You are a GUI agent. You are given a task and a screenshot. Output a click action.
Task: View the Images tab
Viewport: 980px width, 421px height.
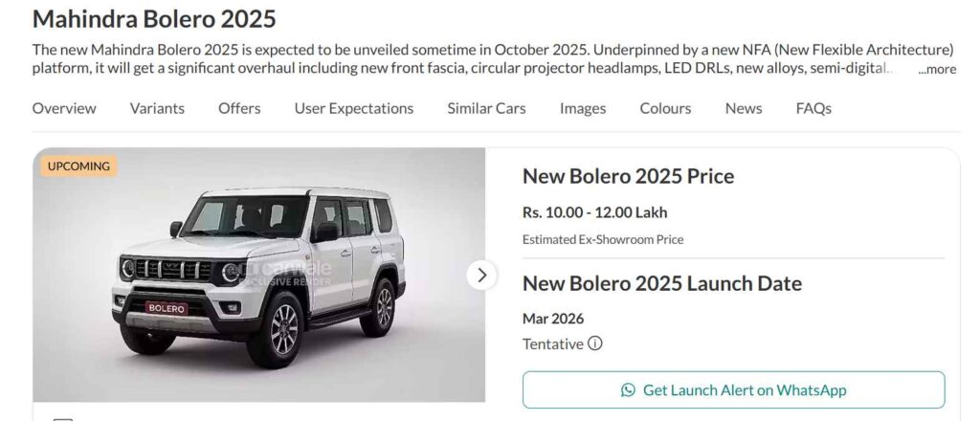[x=583, y=108]
